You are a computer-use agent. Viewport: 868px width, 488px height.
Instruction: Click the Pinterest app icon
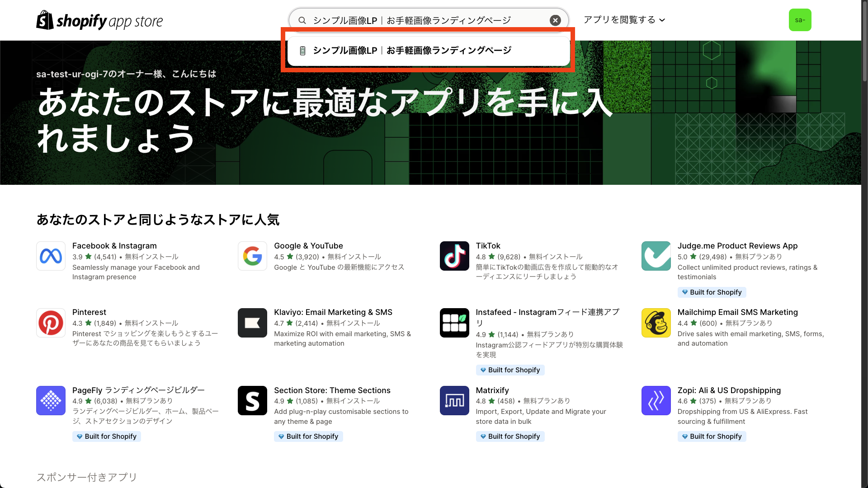click(51, 323)
